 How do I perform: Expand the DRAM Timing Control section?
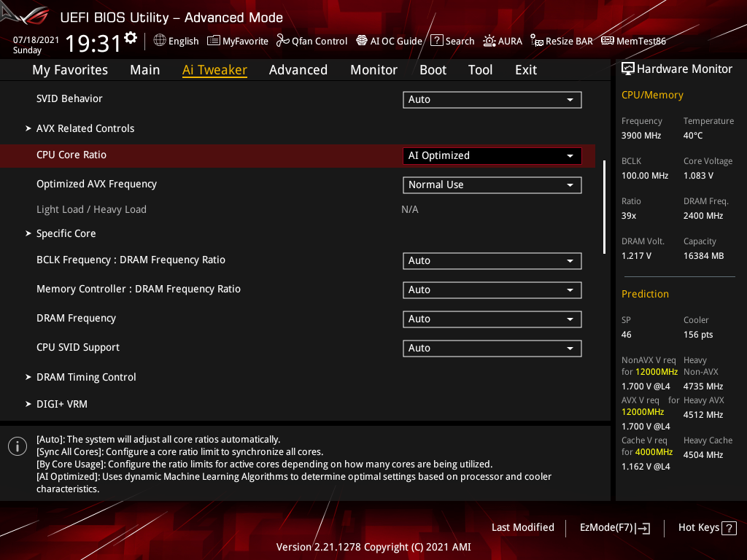click(86, 377)
